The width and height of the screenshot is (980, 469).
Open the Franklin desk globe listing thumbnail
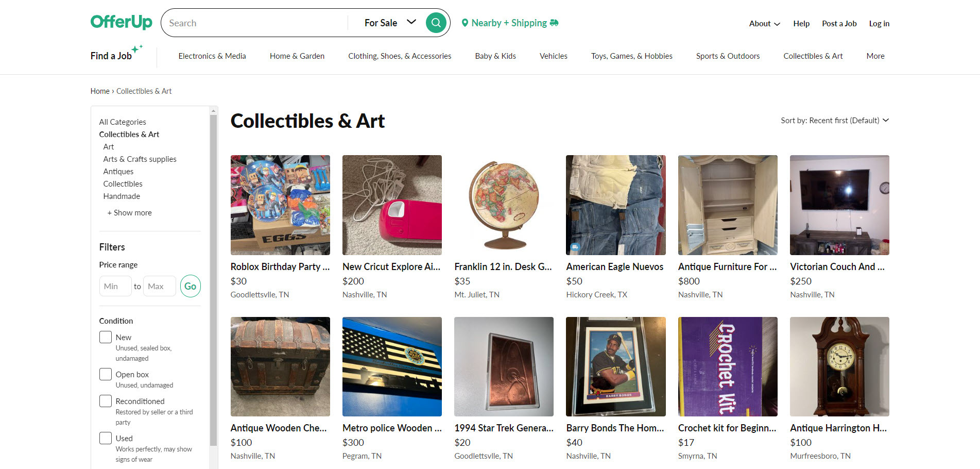(504, 205)
